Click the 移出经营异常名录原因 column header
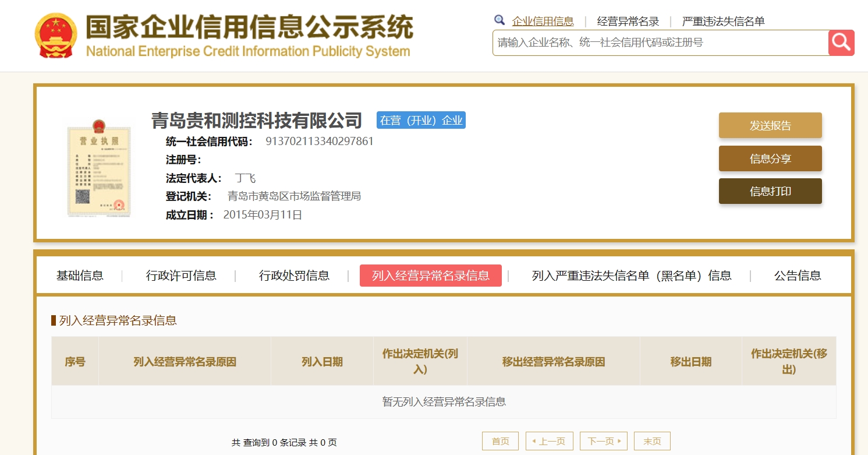868x455 pixels. tap(554, 362)
